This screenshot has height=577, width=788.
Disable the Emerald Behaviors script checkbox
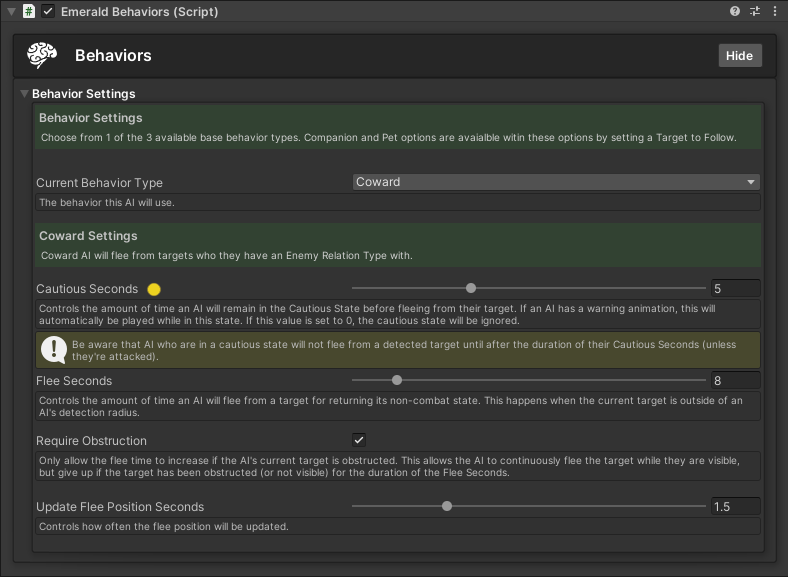tap(48, 12)
